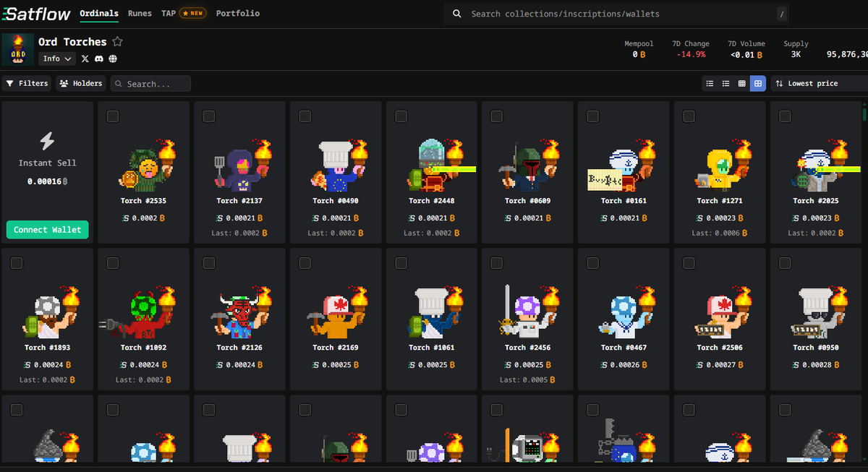This screenshot has width=868, height=472.
Task: Click the Connect Wallet button
Action: click(x=47, y=230)
